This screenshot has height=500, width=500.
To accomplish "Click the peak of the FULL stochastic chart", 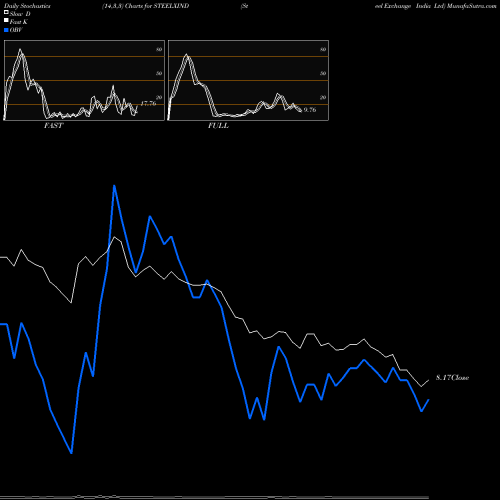I will point(186,54).
